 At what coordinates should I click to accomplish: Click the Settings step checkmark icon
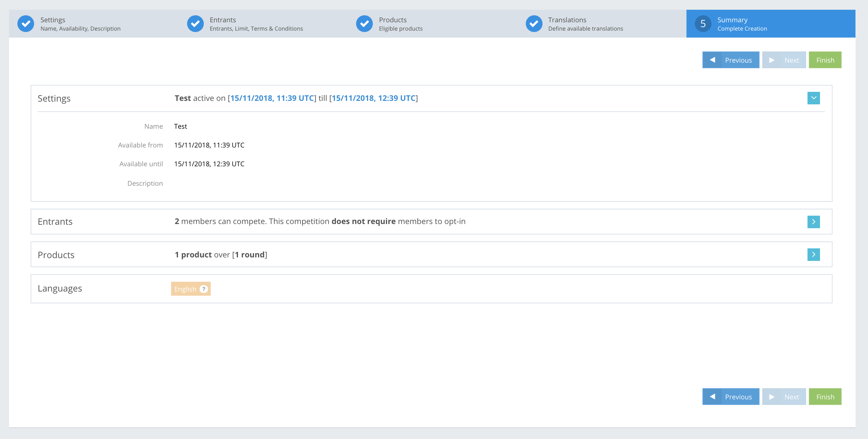26,24
